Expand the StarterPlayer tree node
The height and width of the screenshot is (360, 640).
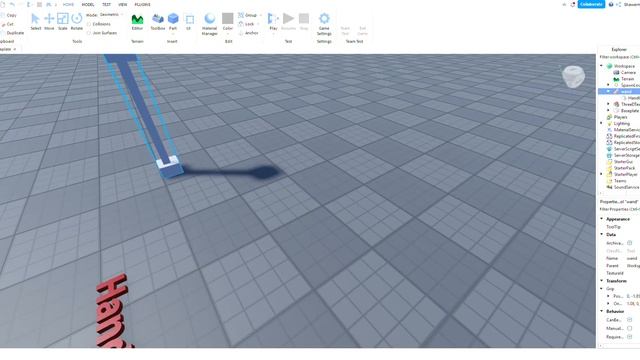click(x=601, y=174)
